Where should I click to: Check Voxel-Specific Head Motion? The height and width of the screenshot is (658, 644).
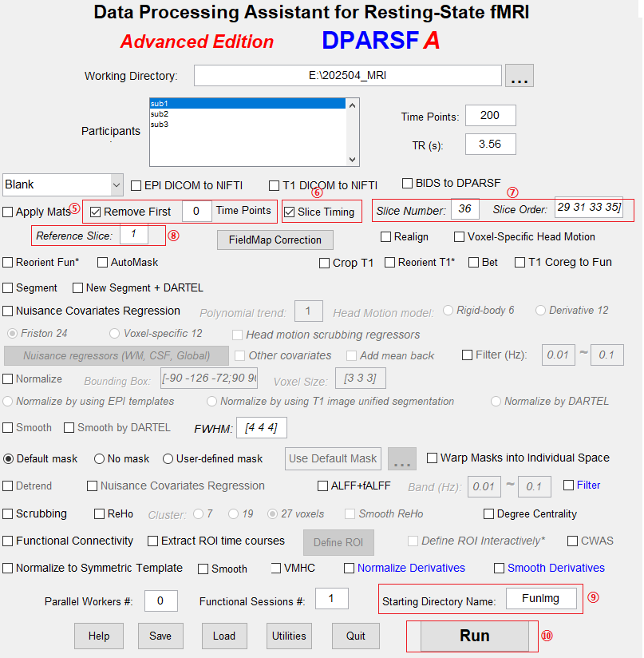coord(459,237)
